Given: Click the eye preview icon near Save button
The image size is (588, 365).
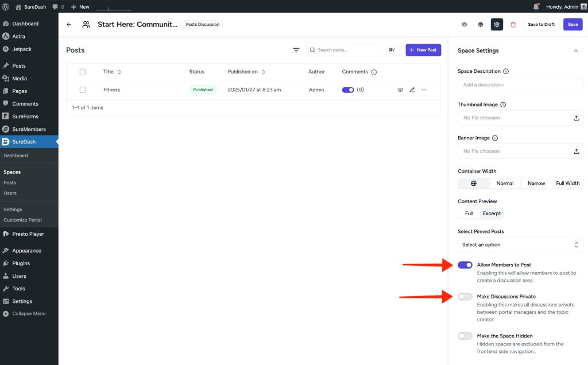Looking at the screenshot, I should pyautogui.click(x=464, y=24).
